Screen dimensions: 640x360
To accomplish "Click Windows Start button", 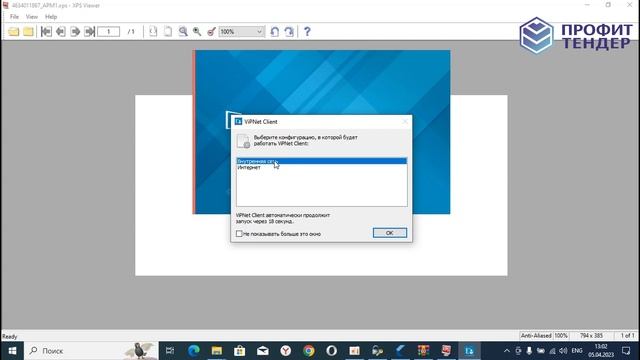I will click(x=12, y=351).
